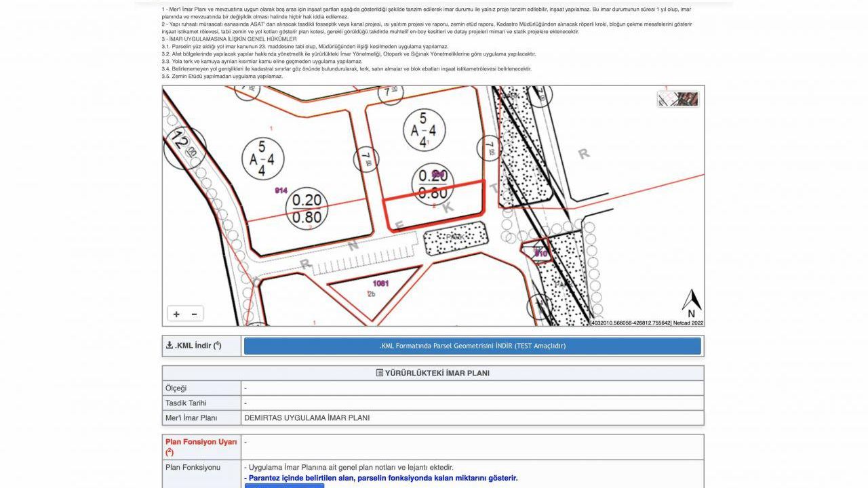Click the blue button under Plan Fonksiyonu notes
The image size is (868, 488).
pyautogui.click(x=284, y=485)
